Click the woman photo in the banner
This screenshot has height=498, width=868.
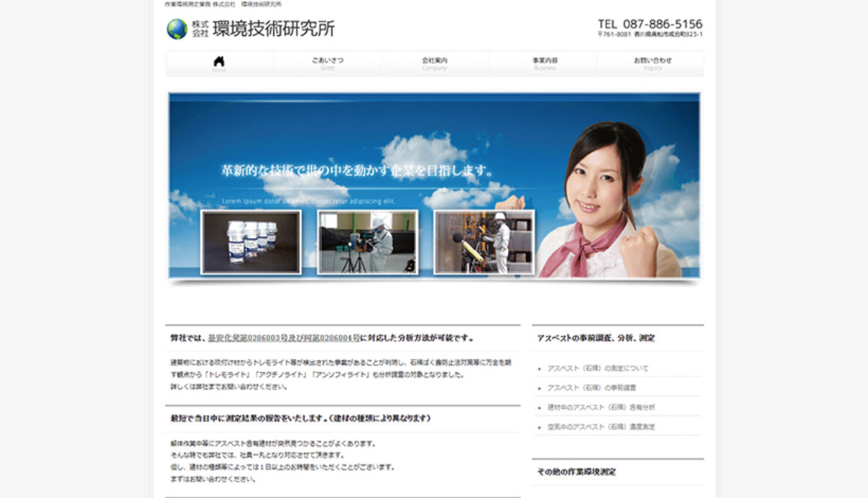[x=611, y=199]
